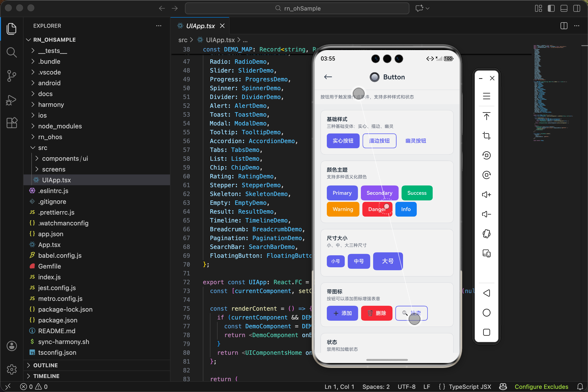Switch to the UIApp.tsx editor tab
588x392 pixels.
click(200, 26)
